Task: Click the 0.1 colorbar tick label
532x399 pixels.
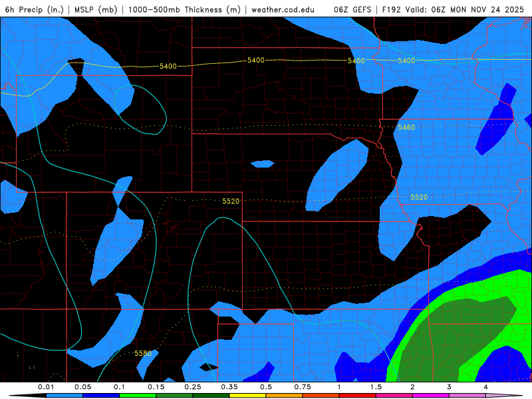Action: coord(119,387)
